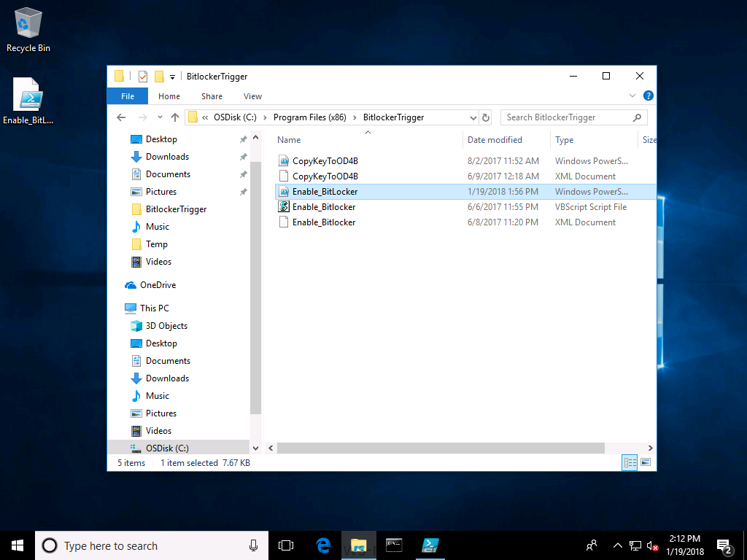
Task: Open the People icon in the taskbar
Action: pyautogui.click(x=592, y=545)
